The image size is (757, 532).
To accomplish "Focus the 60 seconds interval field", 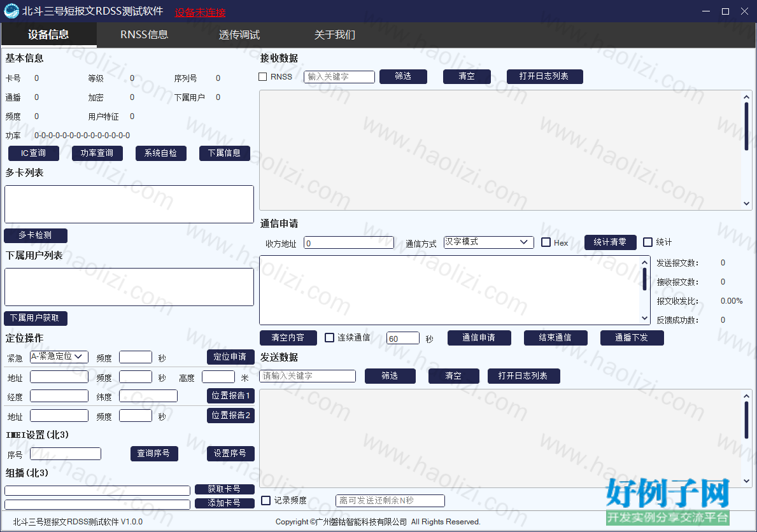I will coord(403,339).
